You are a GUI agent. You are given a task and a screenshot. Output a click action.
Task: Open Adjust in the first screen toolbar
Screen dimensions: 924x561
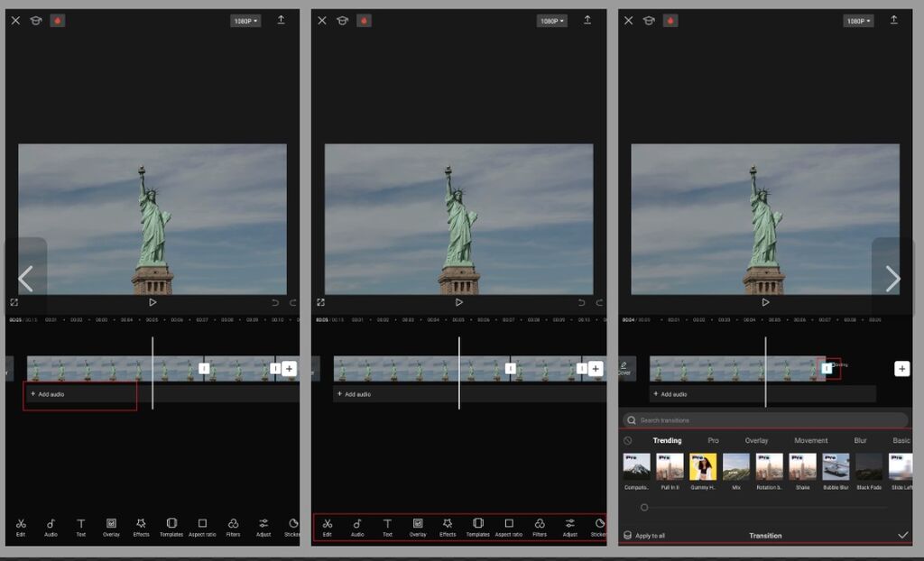click(x=263, y=527)
